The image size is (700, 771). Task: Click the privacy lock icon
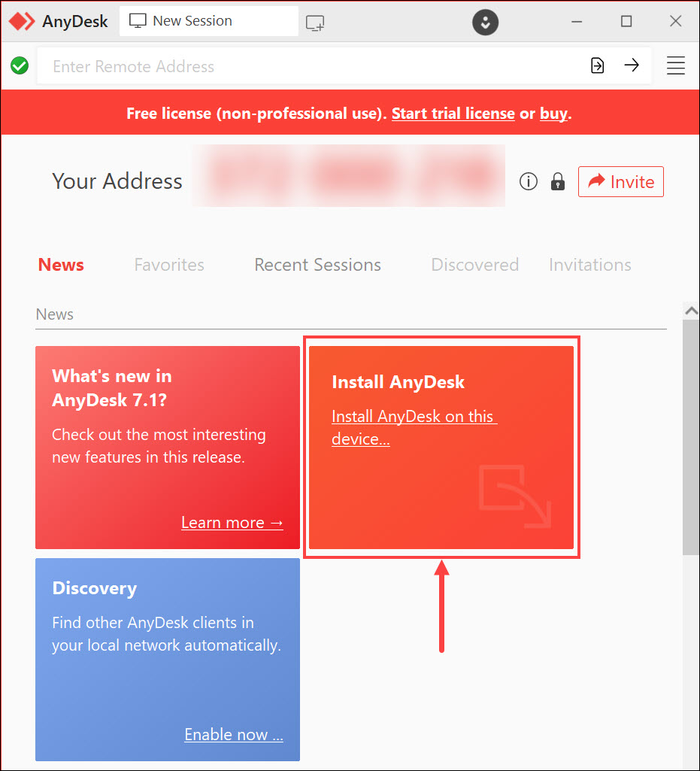coord(557,181)
